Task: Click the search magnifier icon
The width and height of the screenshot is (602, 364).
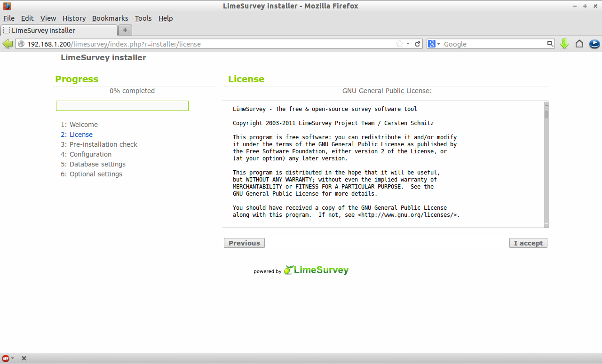Action: tap(550, 44)
